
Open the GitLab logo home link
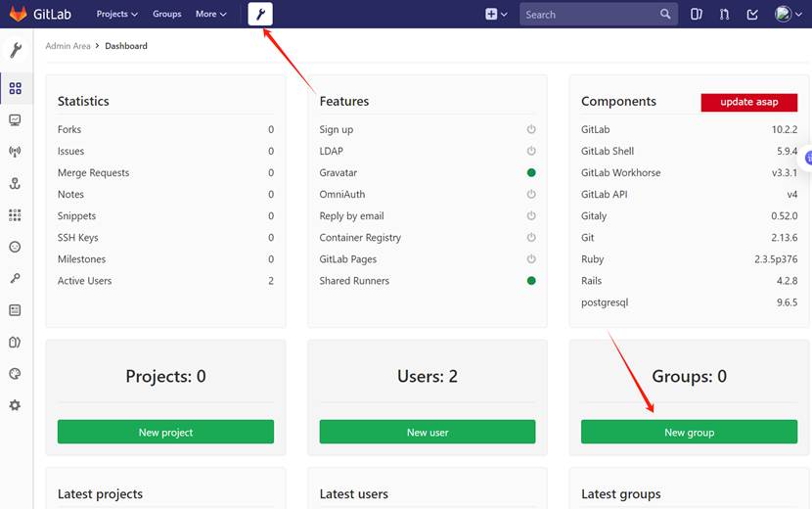pos(40,14)
